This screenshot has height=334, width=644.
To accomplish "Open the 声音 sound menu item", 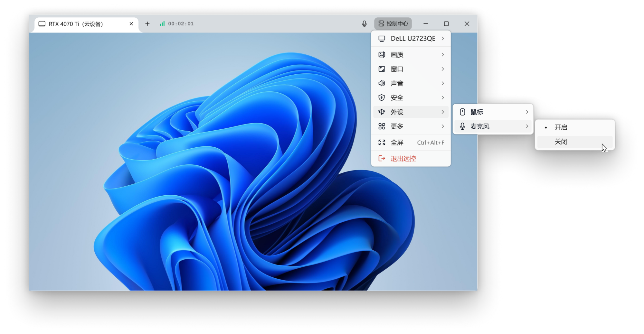I will coord(411,83).
